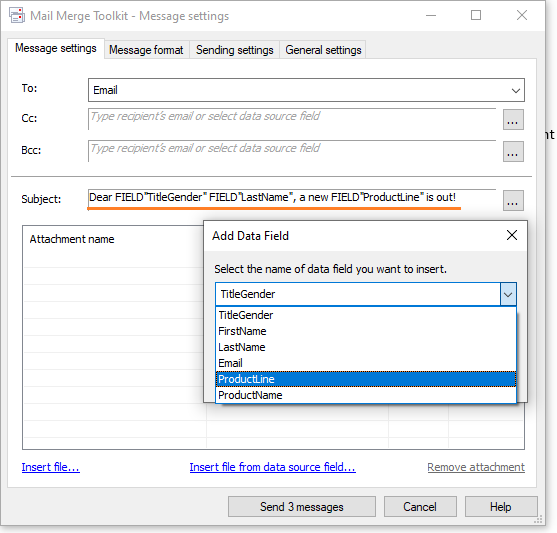Open the Sending settings tab
This screenshot has height=533, width=557.
tap(234, 50)
